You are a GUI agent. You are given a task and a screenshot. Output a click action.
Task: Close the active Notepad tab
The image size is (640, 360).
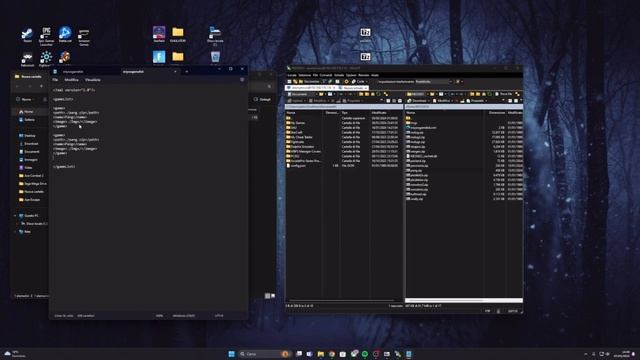(x=176, y=72)
